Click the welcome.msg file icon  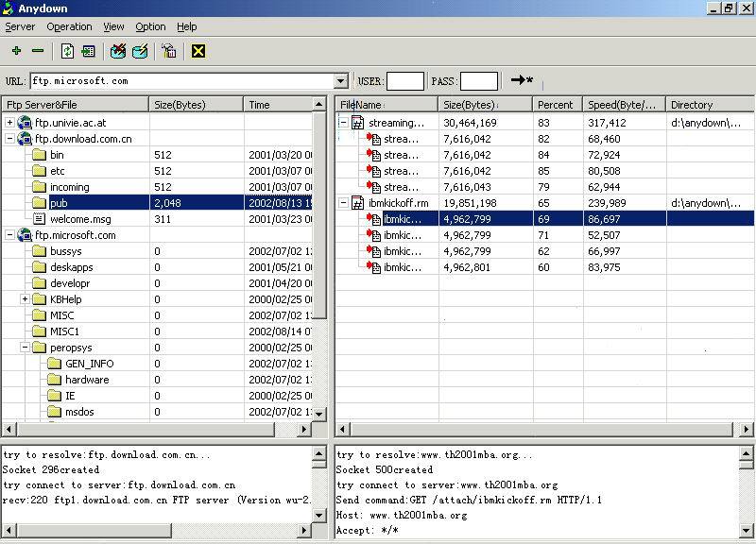(39, 219)
